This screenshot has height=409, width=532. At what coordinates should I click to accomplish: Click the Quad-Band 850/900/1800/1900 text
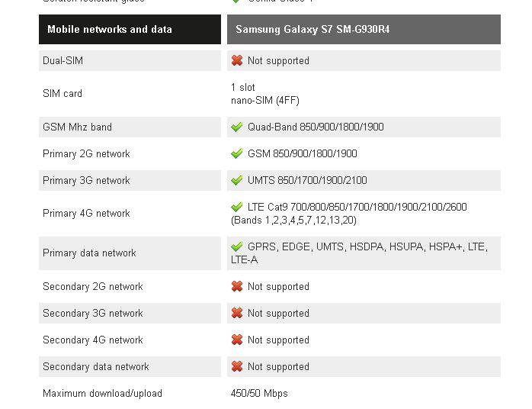(x=316, y=127)
